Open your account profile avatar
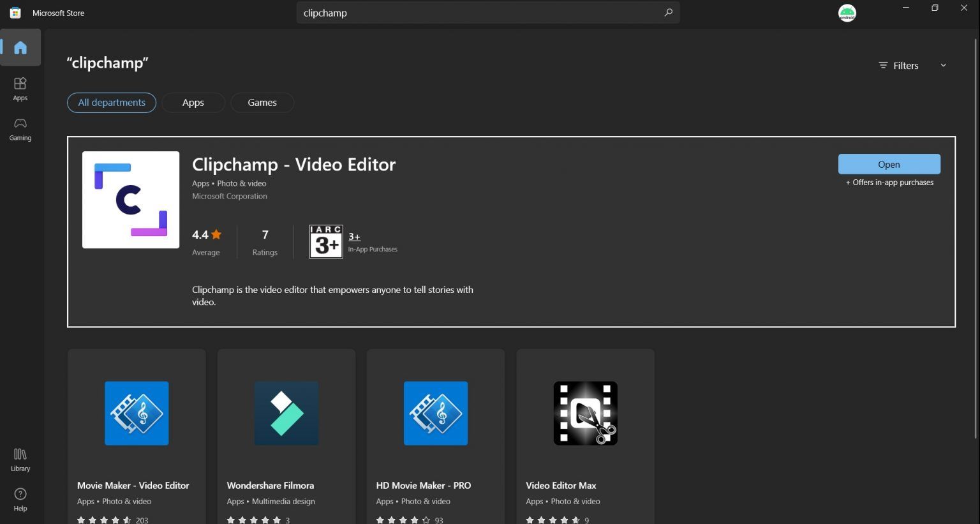Image resolution: width=980 pixels, height=524 pixels. tap(847, 12)
